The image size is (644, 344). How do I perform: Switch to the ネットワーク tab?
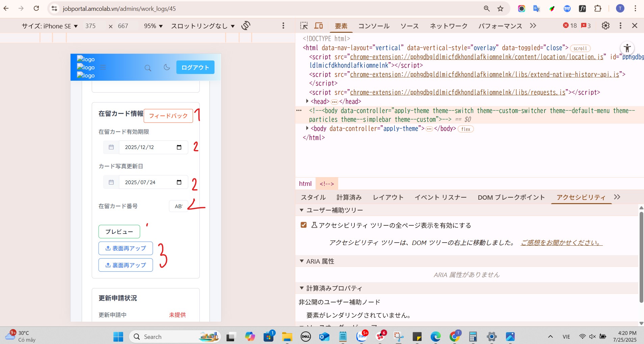click(449, 26)
